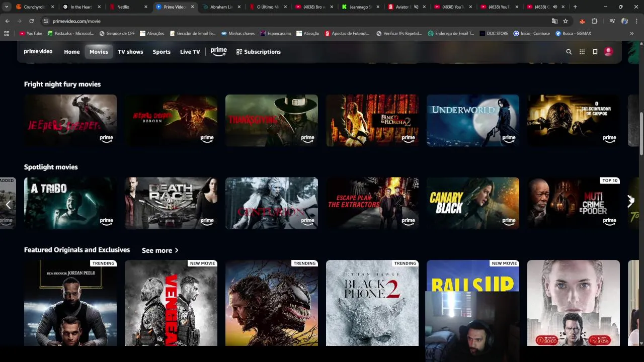Open A Tribo movie thumbnail
Image resolution: width=644 pixels, height=362 pixels.
(x=70, y=203)
